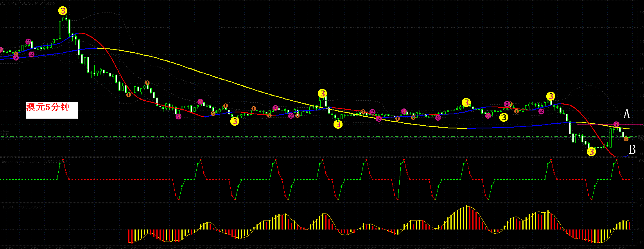Click the letter A annotation
This screenshot has width=644, height=249.
[x=626, y=114]
